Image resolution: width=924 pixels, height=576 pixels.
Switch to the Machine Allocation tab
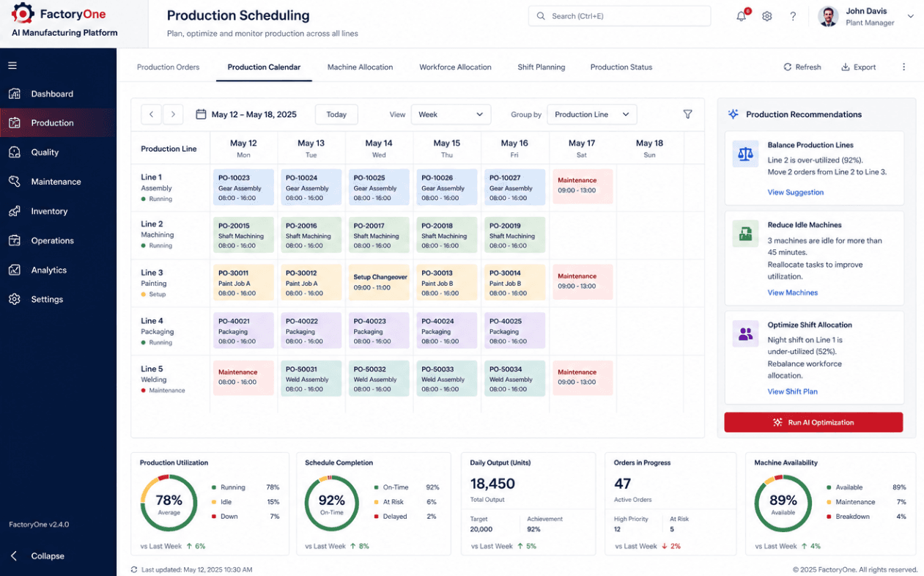tap(360, 67)
